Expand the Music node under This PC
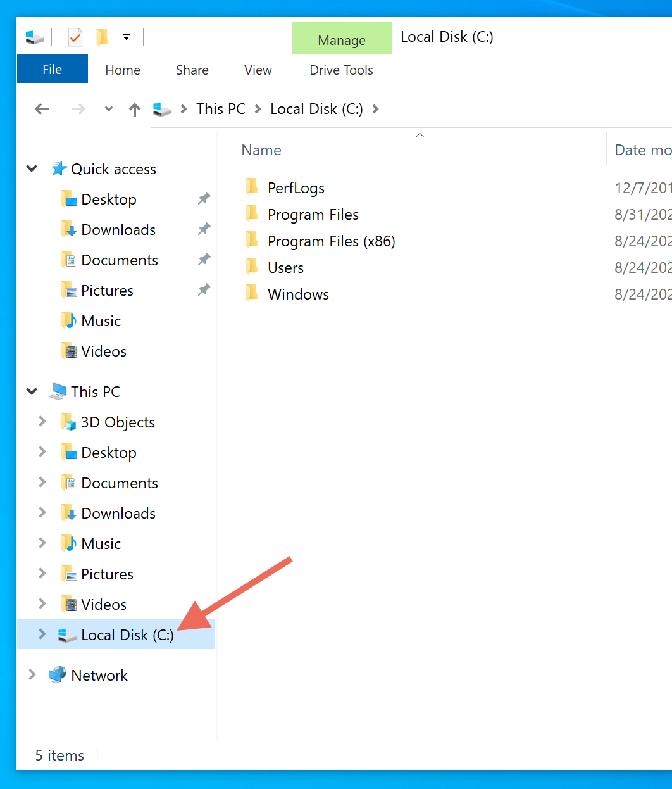 42,543
